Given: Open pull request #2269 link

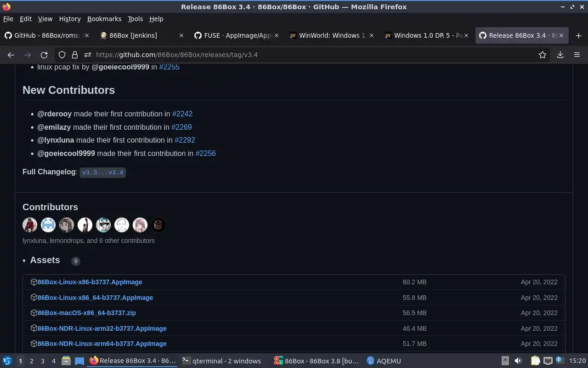Looking at the screenshot, I should point(181,127).
